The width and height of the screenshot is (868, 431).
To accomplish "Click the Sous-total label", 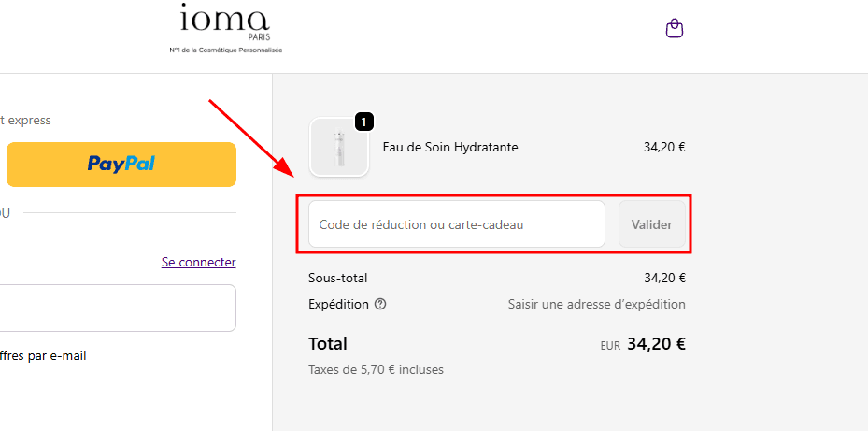I will (x=337, y=278).
